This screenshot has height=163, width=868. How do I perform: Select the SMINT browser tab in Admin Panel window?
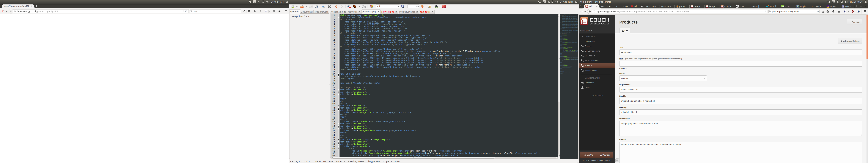coord(757,6)
